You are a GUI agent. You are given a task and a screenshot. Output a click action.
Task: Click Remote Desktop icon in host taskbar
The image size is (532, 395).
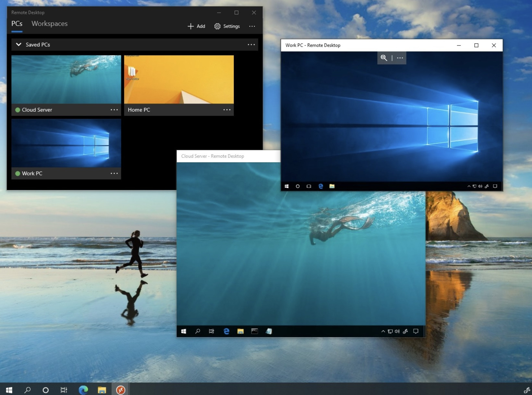coord(121,389)
